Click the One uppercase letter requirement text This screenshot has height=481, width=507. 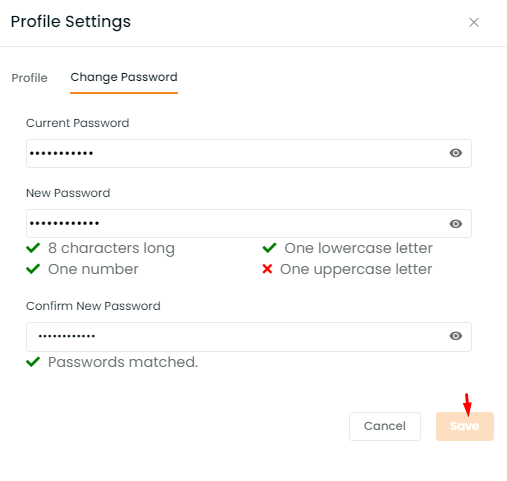[x=356, y=269]
